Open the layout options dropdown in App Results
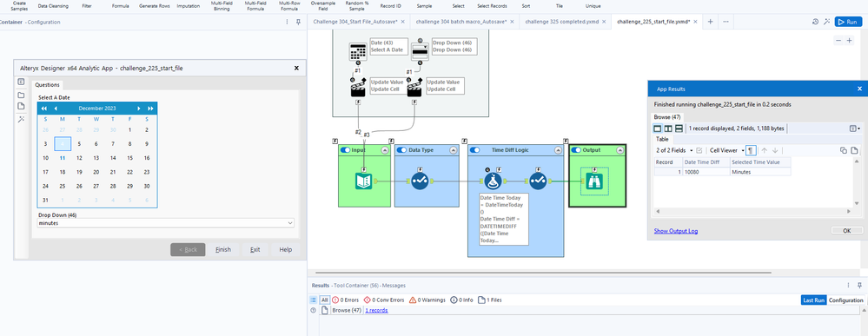868x336 pixels. coord(855,128)
